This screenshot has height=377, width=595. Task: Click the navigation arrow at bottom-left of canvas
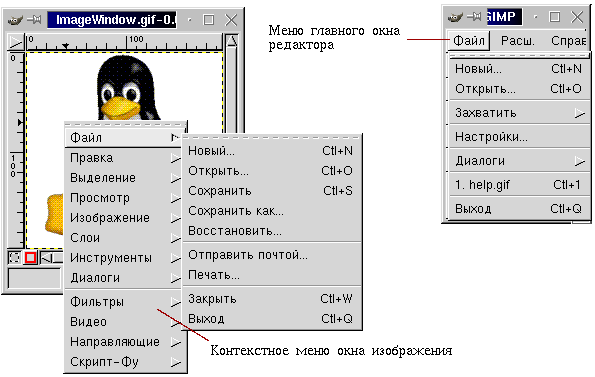pyautogui.click(x=47, y=258)
